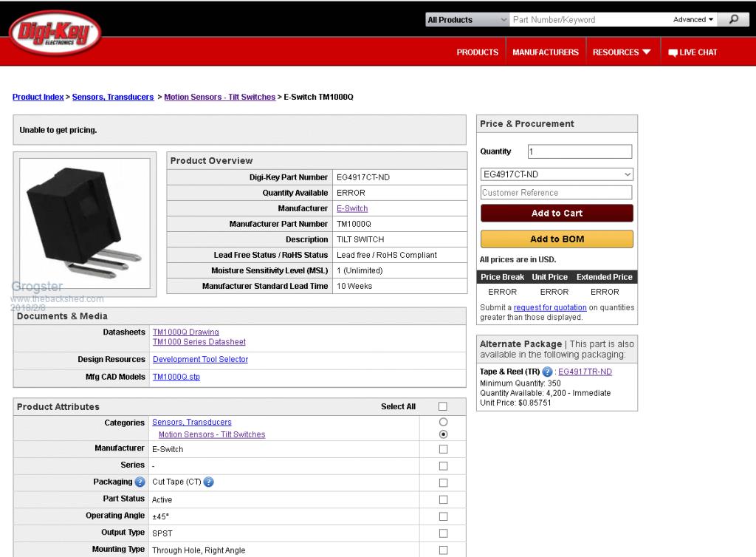The width and height of the screenshot is (756, 557).
Task: Open the All Products dropdown
Action: [467, 20]
